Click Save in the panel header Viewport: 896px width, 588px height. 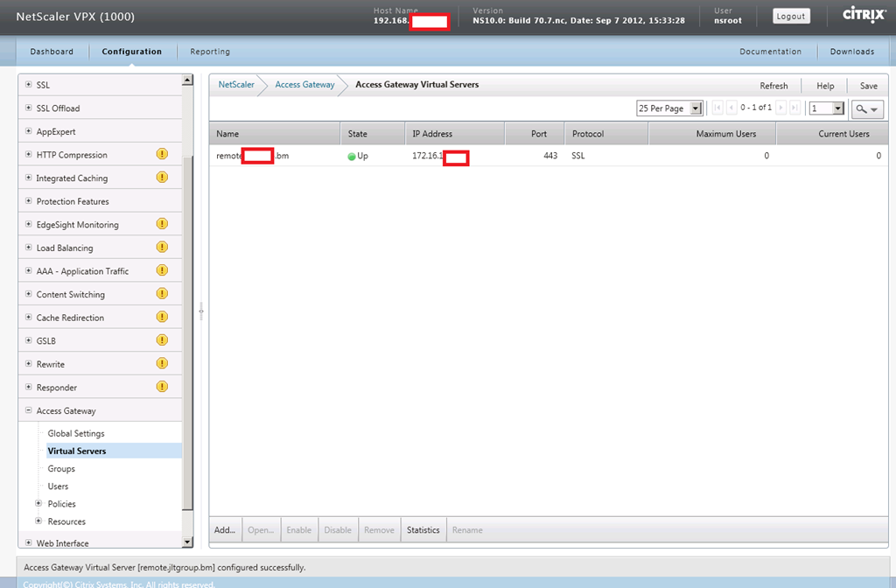coord(869,86)
